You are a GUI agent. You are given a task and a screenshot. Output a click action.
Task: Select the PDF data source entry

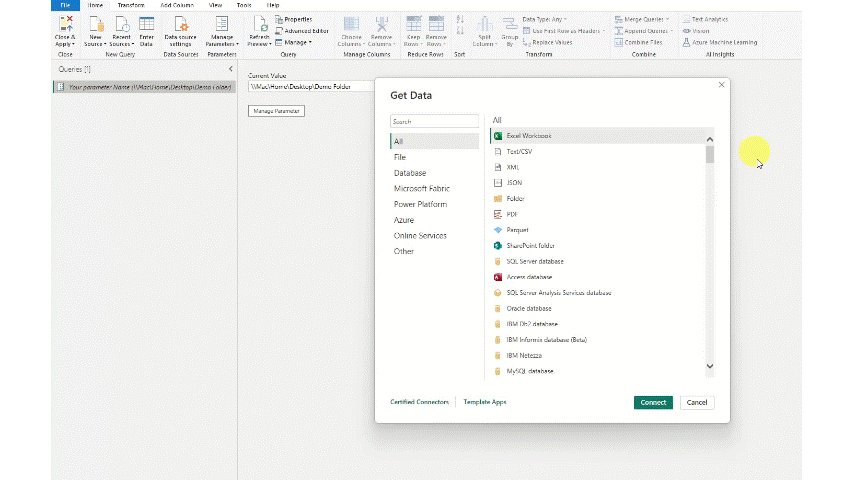[512, 214]
